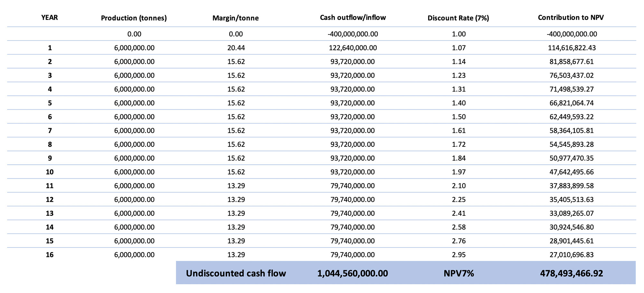The width and height of the screenshot is (644, 293).
Task: Select the total 1,044,560,000.00
Action: pos(353,273)
